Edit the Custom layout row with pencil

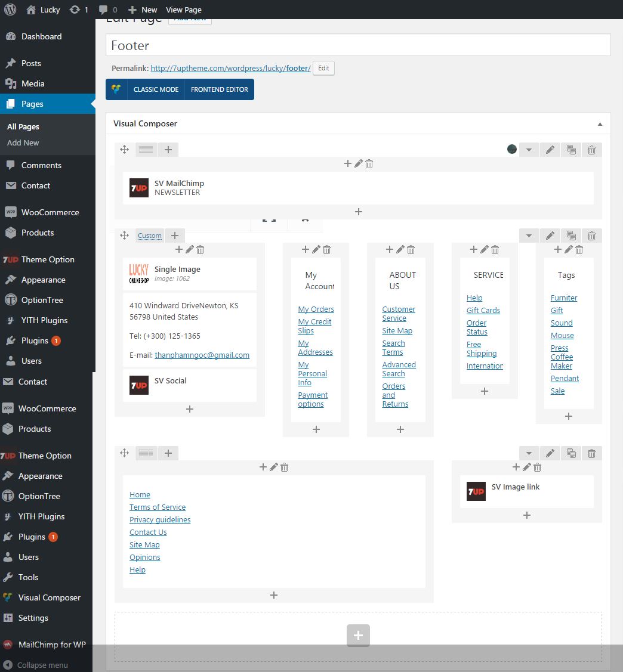tap(550, 236)
